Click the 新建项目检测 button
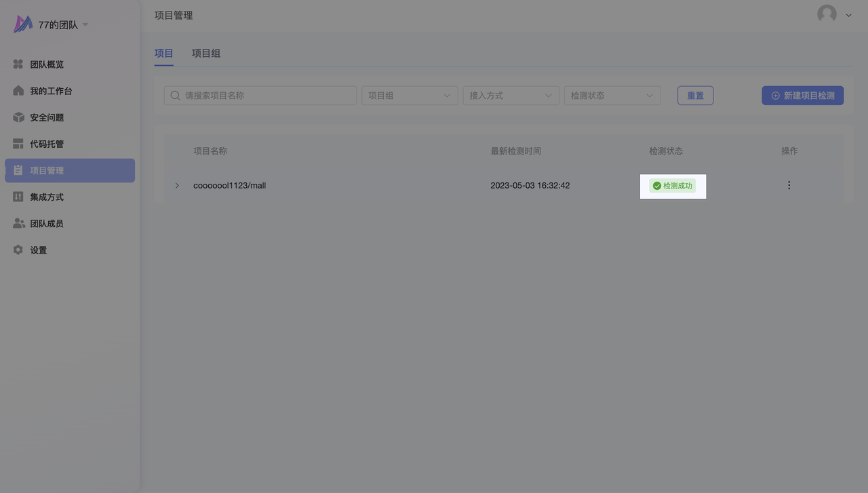 (802, 96)
